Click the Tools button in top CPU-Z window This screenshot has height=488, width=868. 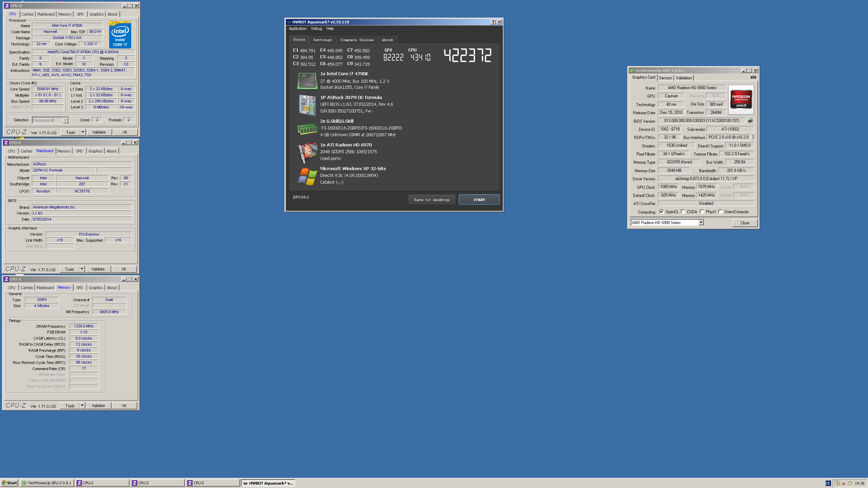[x=71, y=132]
